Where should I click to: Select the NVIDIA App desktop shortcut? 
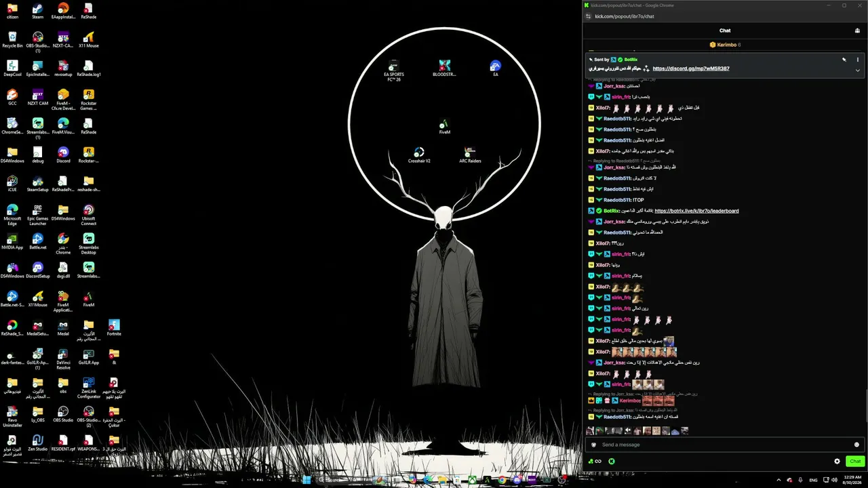[12, 241]
